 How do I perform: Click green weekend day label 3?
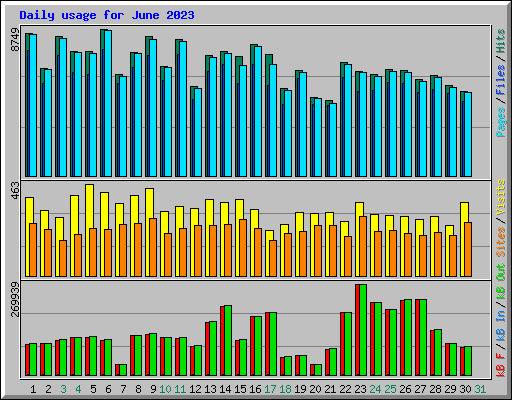63,389
